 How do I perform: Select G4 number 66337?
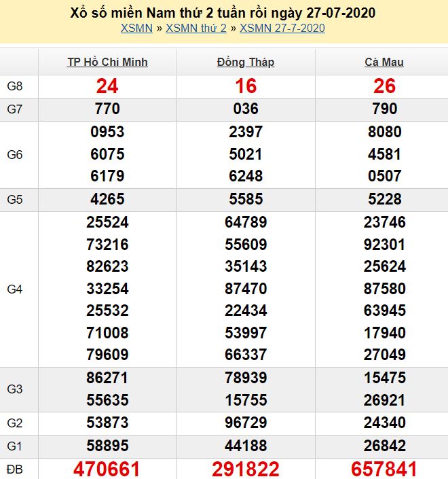coord(246,355)
